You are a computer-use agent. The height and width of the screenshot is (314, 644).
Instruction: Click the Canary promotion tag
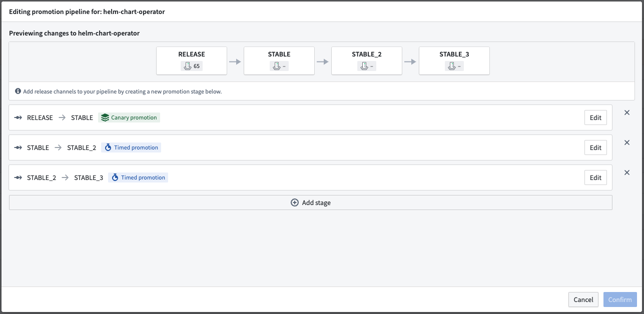pos(129,118)
